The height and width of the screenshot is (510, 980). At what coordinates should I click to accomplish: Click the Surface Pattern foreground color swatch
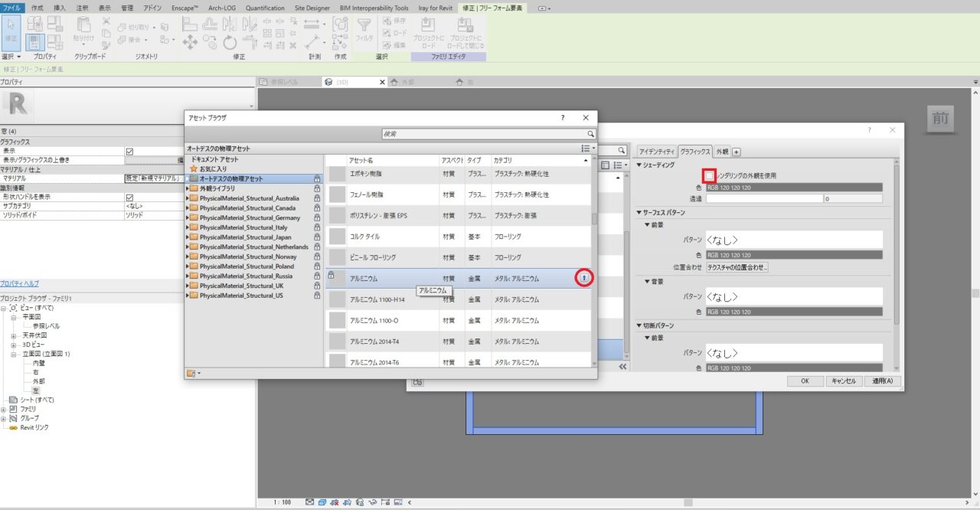(794, 255)
